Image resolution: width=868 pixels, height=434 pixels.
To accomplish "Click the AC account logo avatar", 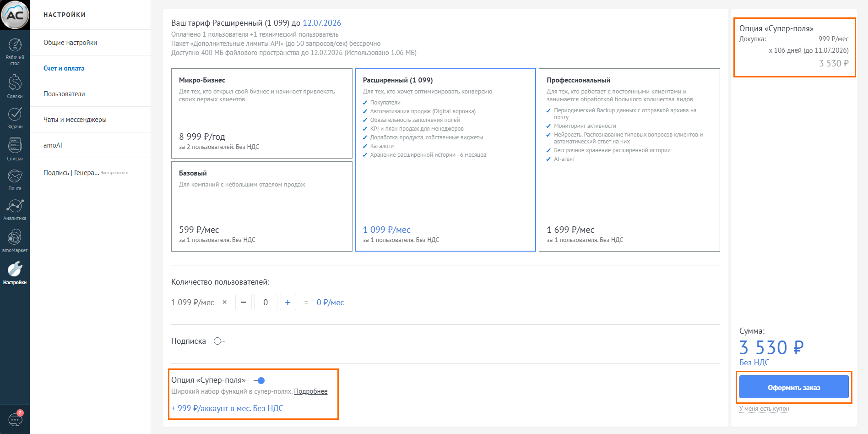I will 15,15.
